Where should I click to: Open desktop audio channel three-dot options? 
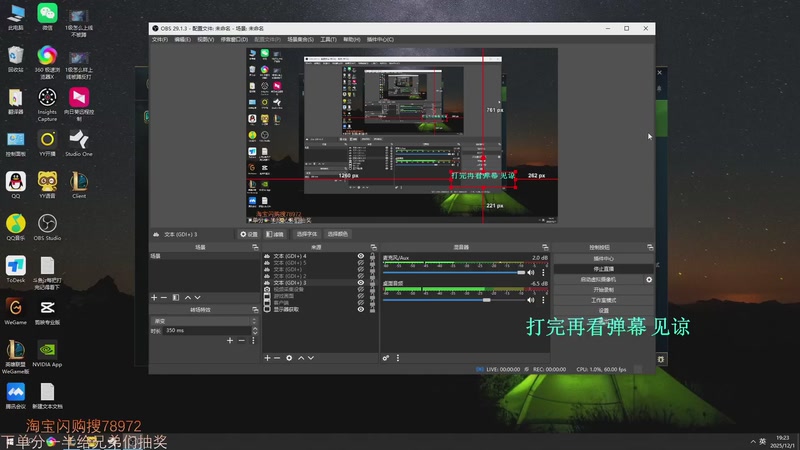click(x=543, y=300)
